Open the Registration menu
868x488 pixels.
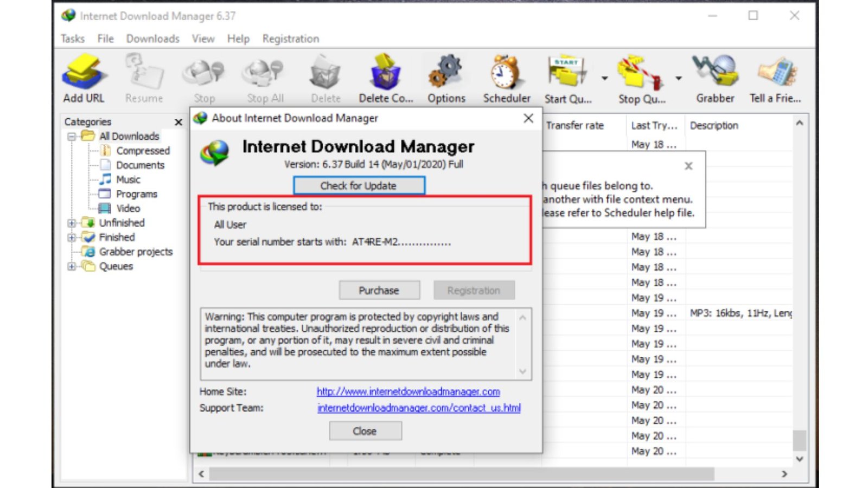(291, 38)
